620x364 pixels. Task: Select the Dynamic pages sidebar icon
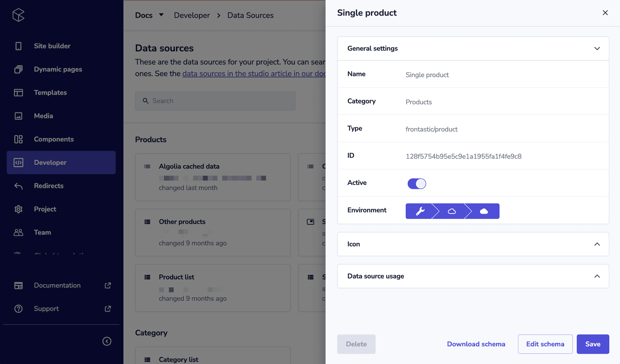18,69
